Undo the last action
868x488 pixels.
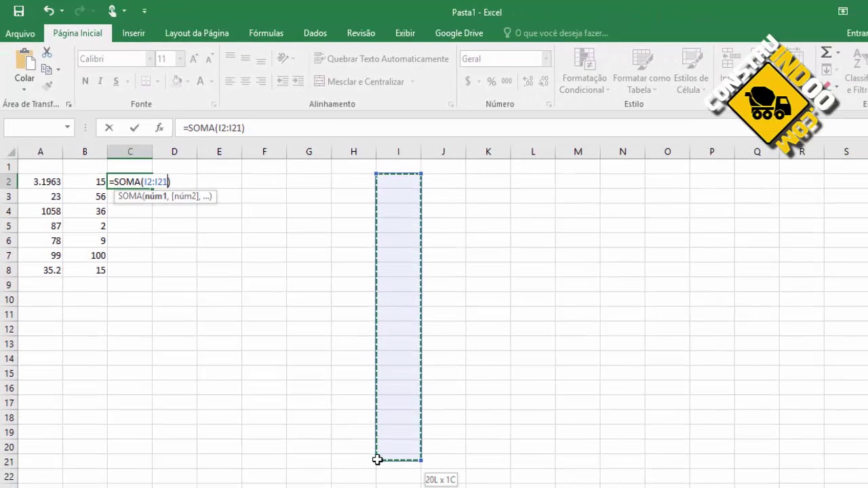49,11
